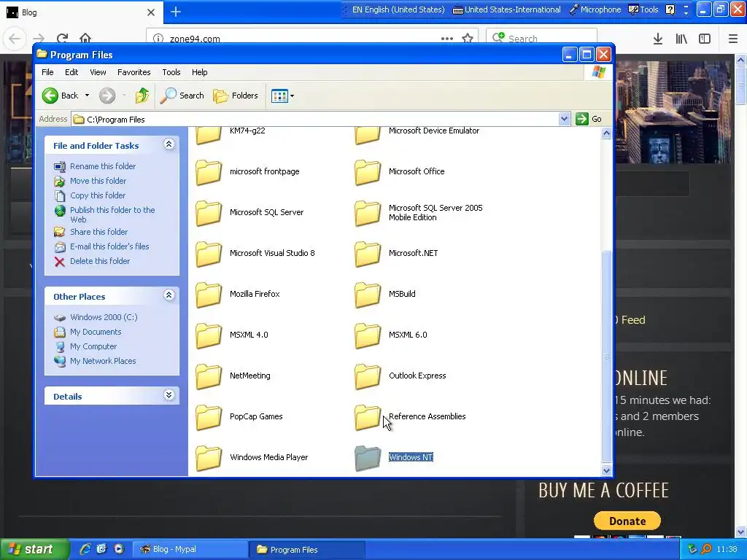
Task: Click the yellow Donate button in browser
Action: pyautogui.click(x=627, y=521)
